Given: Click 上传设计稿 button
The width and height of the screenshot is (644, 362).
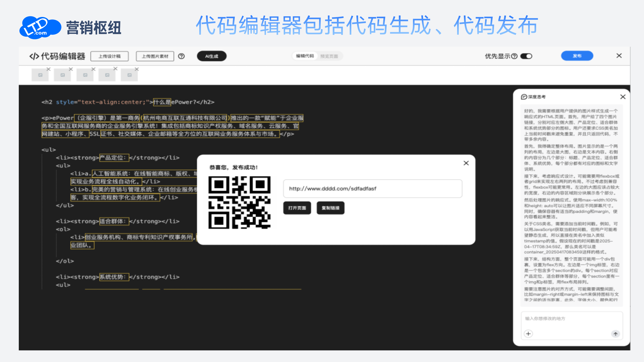Looking at the screenshot, I should pos(110,56).
